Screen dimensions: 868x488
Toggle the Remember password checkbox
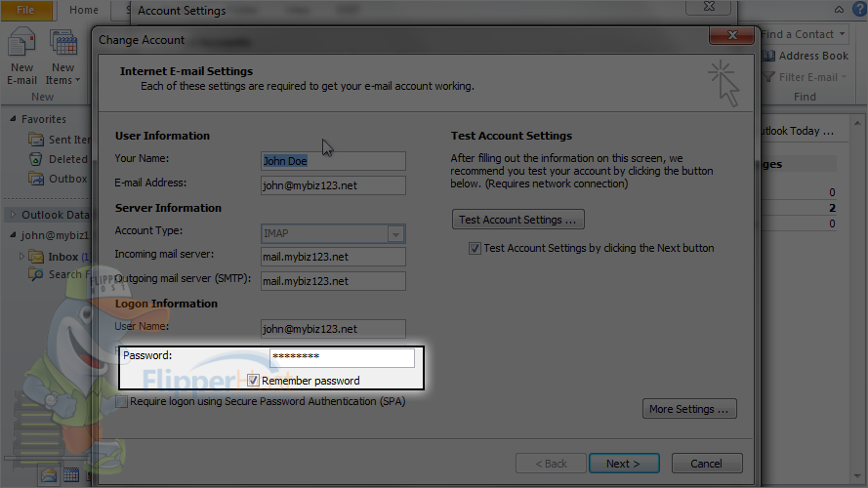(x=253, y=381)
